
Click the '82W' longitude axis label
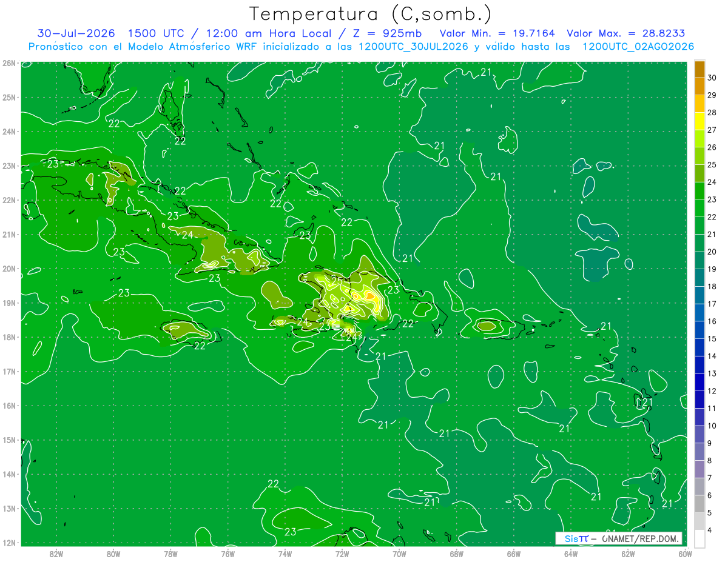pyautogui.click(x=56, y=554)
